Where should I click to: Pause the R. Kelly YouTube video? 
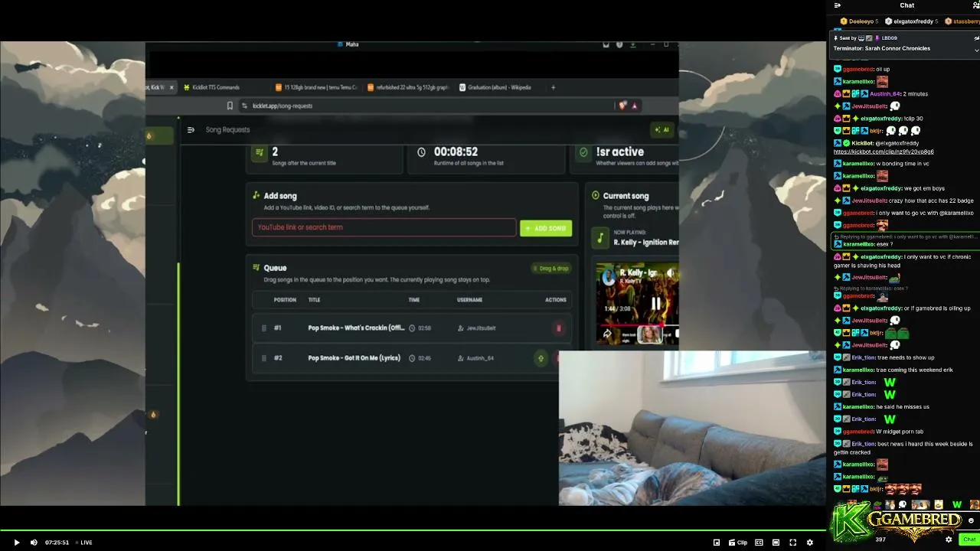pos(655,304)
